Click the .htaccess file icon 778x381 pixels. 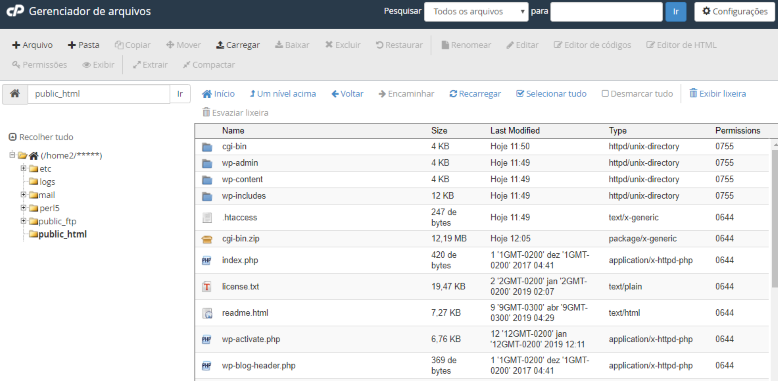coord(207,218)
